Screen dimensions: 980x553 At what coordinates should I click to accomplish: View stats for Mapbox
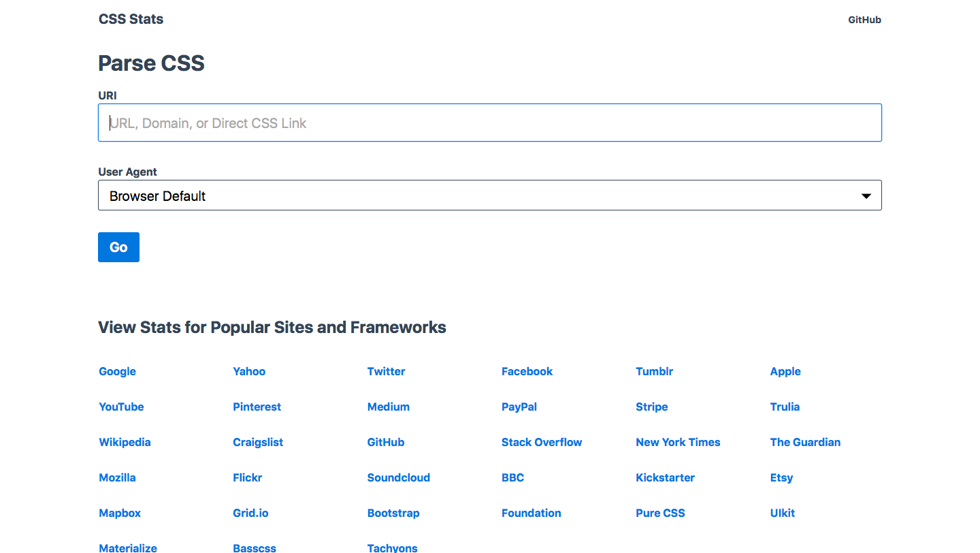[x=120, y=513]
